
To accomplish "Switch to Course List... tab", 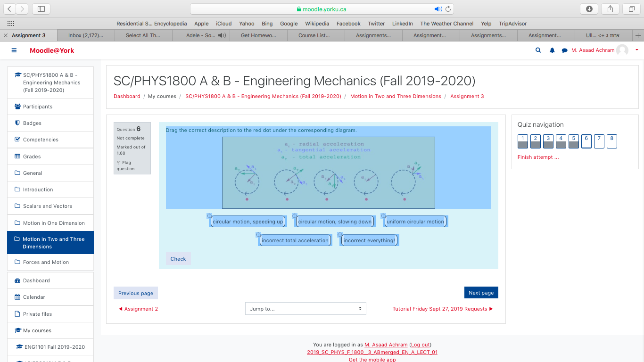I will pyautogui.click(x=316, y=35).
